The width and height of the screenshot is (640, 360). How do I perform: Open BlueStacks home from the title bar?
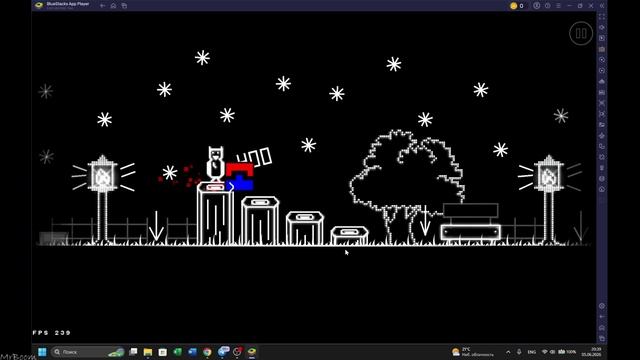pos(113,6)
